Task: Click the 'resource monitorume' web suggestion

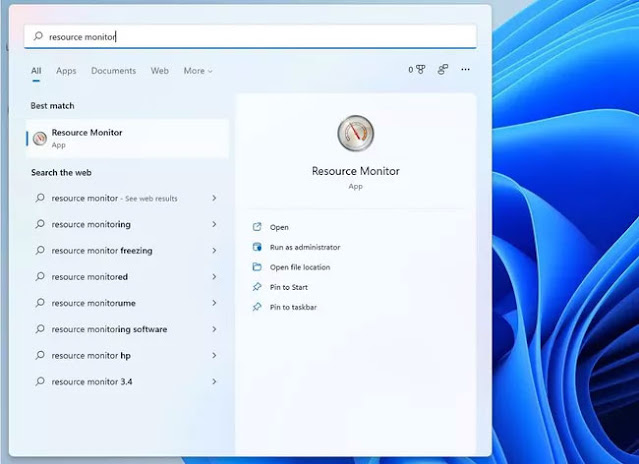Action: point(93,303)
